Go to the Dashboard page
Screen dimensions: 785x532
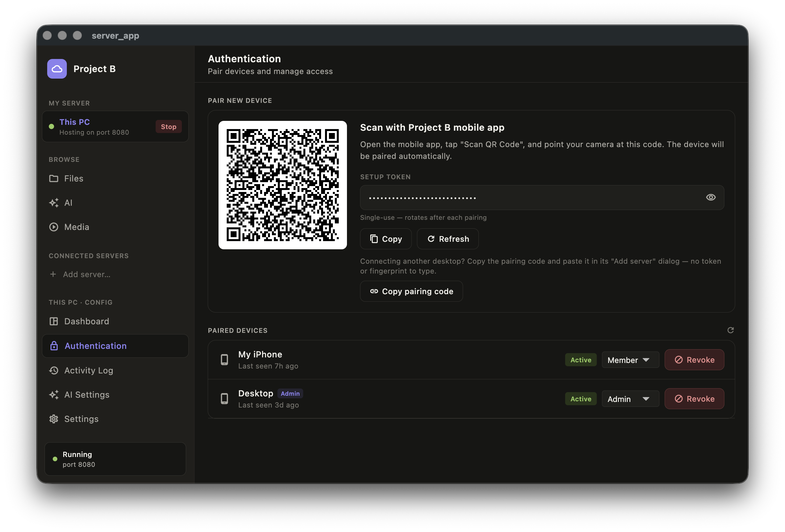coord(115,321)
